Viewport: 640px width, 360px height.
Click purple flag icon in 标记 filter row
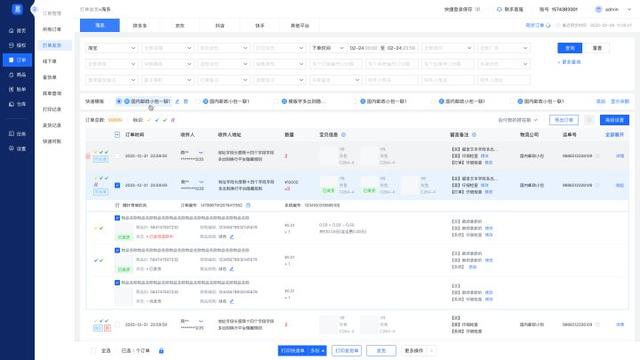coord(173,120)
